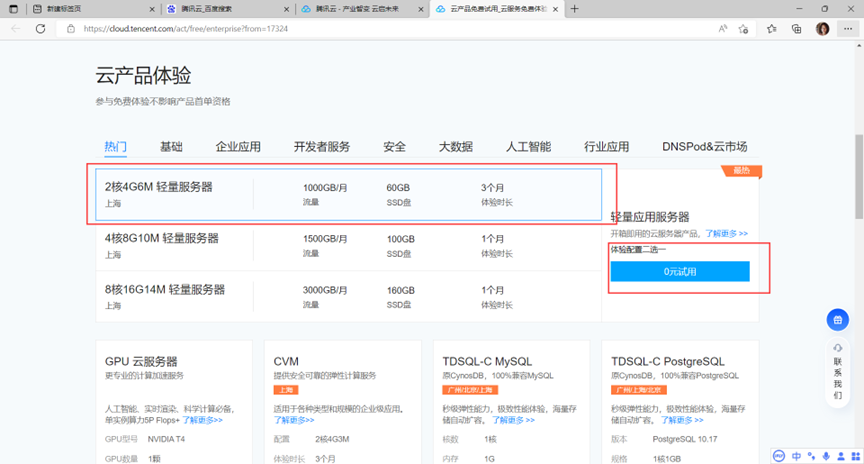Click the 轻量应用服务器 panel title
This screenshot has height=464, width=864.
[650, 217]
